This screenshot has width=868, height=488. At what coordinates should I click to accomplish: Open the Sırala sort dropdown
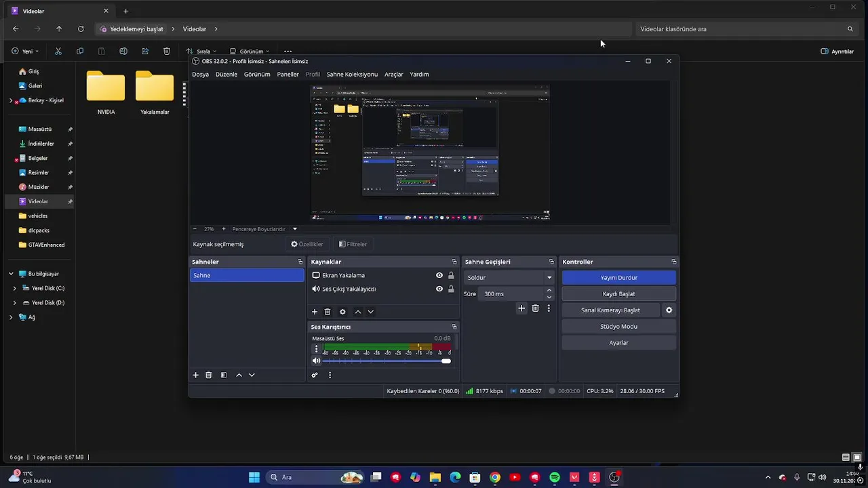(201, 52)
